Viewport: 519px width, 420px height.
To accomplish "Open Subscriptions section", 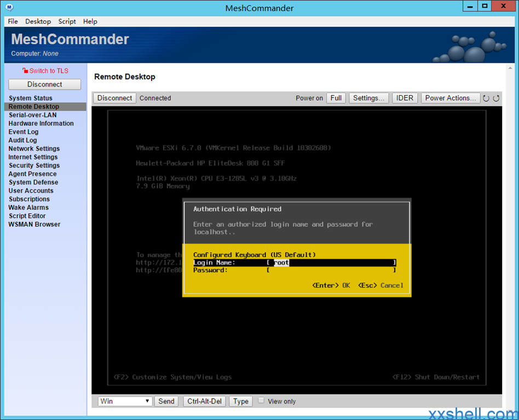I will (x=29, y=199).
